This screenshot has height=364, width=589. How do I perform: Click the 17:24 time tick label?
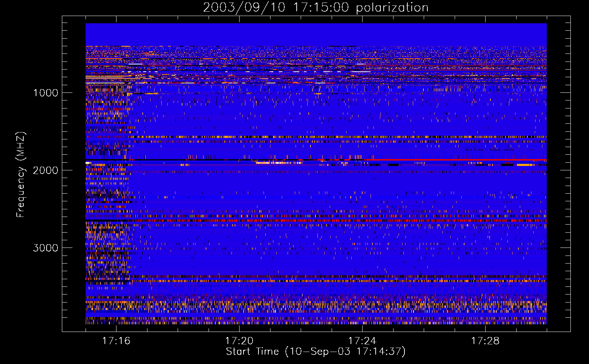click(x=362, y=341)
